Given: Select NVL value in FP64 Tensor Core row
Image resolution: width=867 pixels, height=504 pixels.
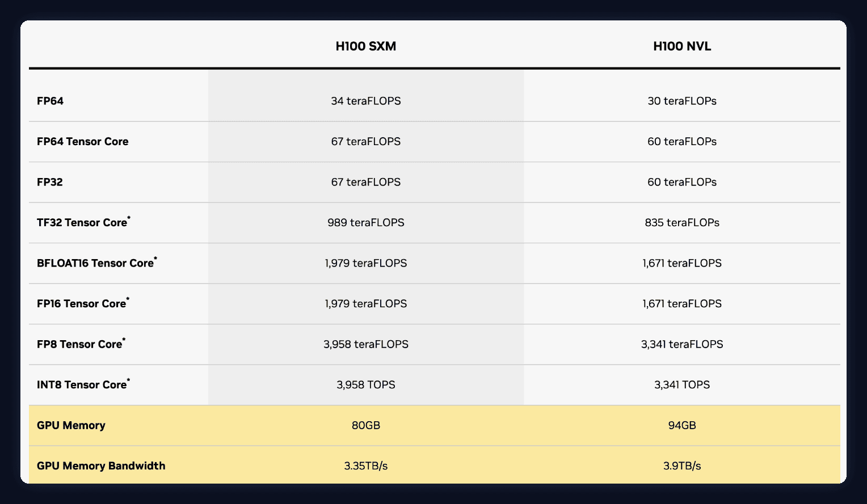Looking at the screenshot, I should point(682,141).
